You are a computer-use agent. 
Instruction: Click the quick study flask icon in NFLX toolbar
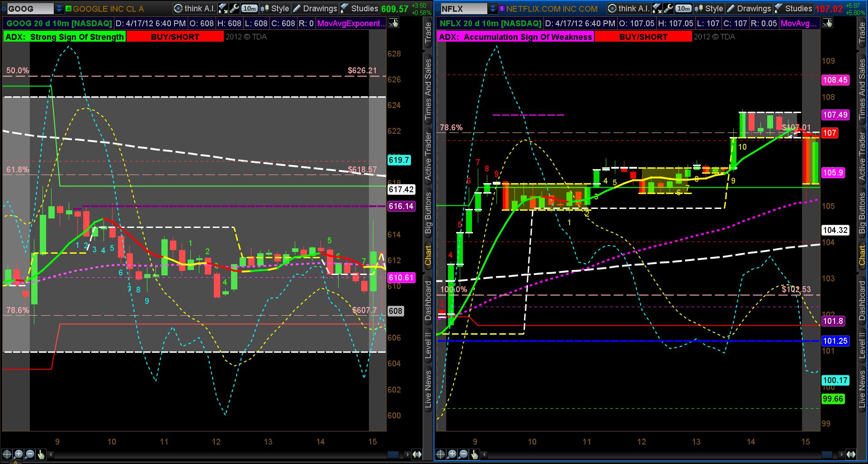657,9
